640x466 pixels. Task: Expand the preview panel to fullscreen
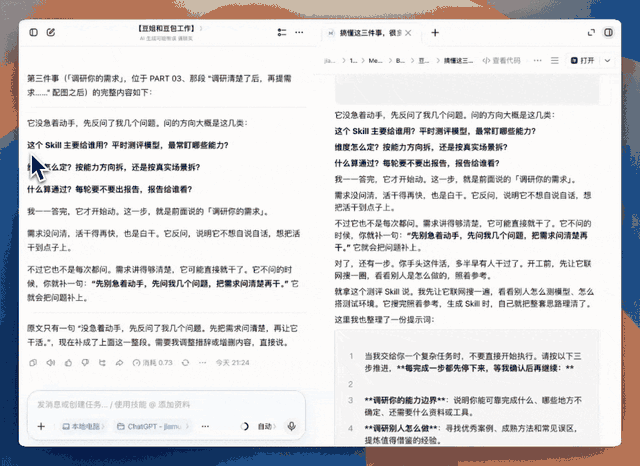pos(591,32)
